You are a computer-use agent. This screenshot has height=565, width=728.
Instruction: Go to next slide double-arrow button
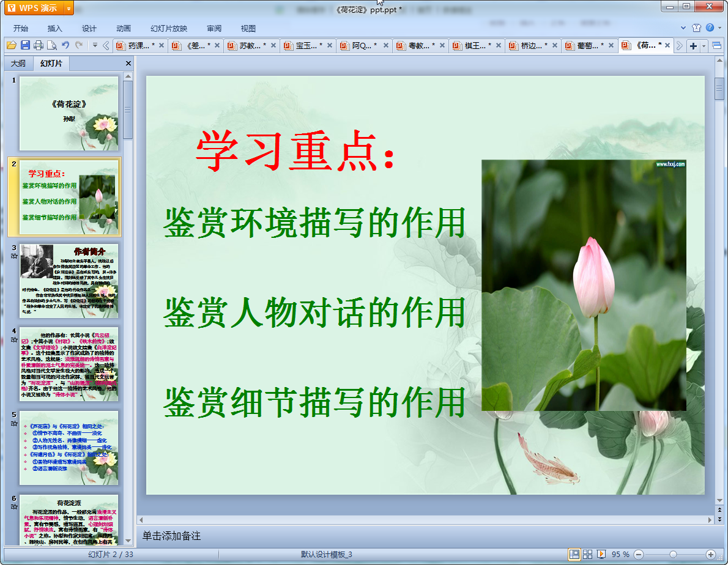719,519
